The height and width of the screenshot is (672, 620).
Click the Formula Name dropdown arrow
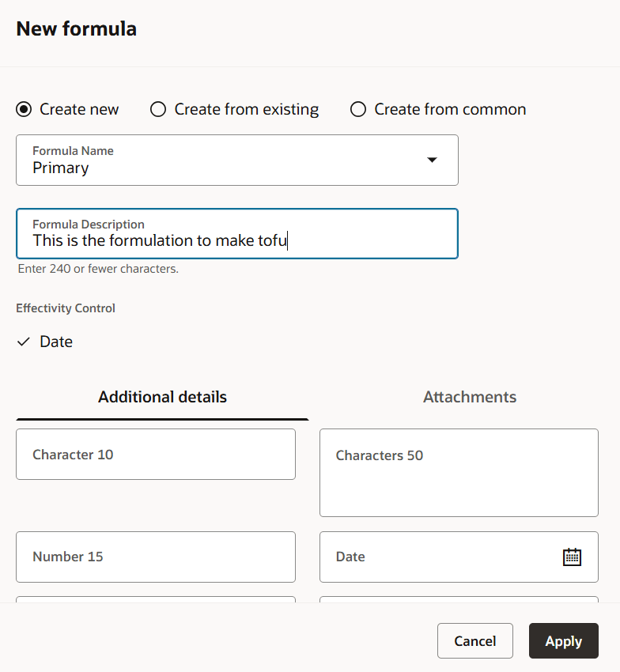(x=432, y=160)
